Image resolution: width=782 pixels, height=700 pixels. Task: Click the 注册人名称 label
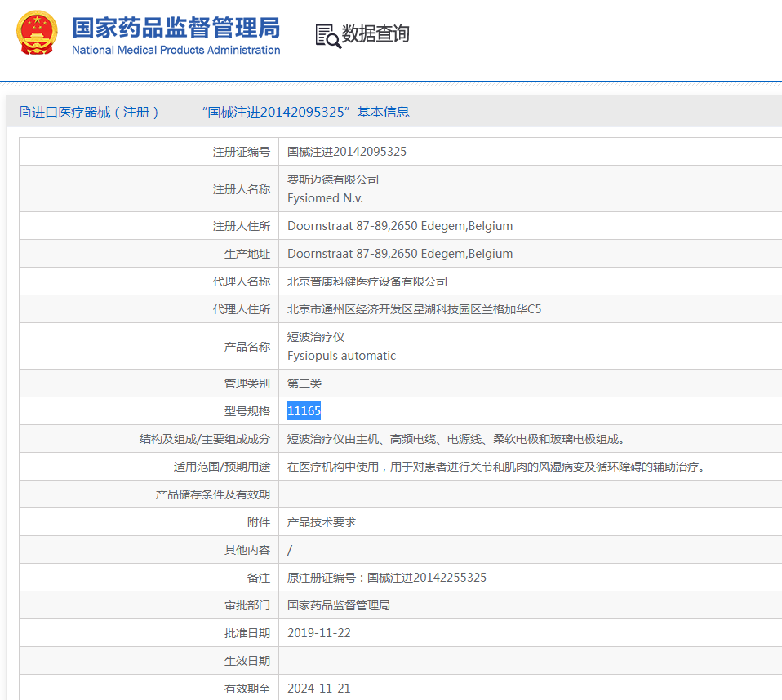coord(242,189)
